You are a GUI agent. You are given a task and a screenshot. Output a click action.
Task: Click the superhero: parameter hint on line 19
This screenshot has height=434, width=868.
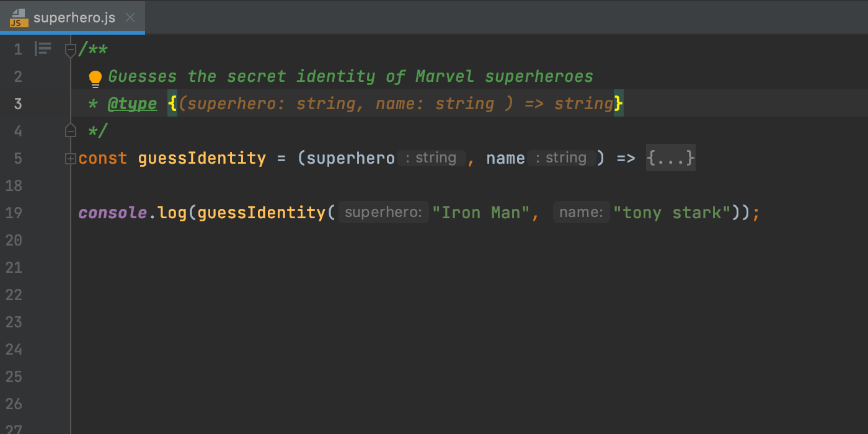pyautogui.click(x=383, y=212)
